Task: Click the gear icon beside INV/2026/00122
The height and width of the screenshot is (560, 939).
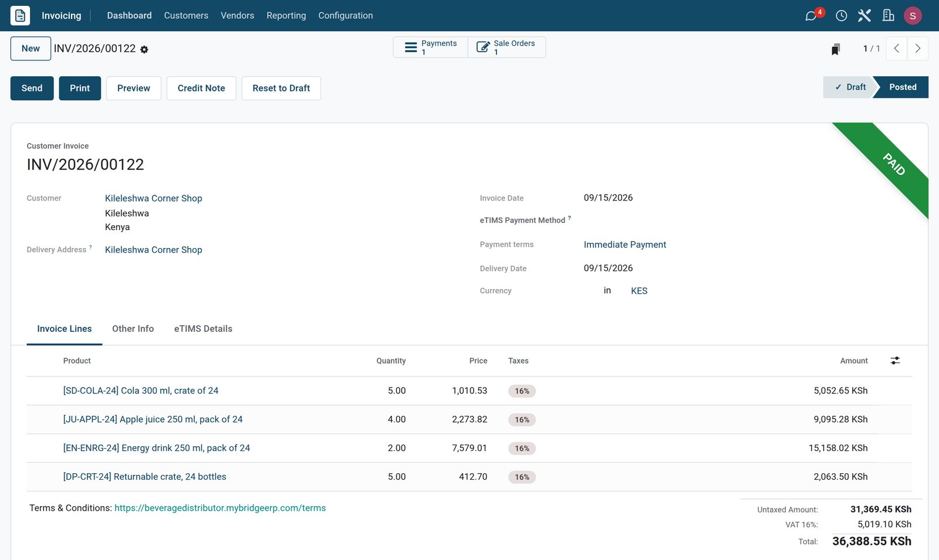Action: pos(144,50)
